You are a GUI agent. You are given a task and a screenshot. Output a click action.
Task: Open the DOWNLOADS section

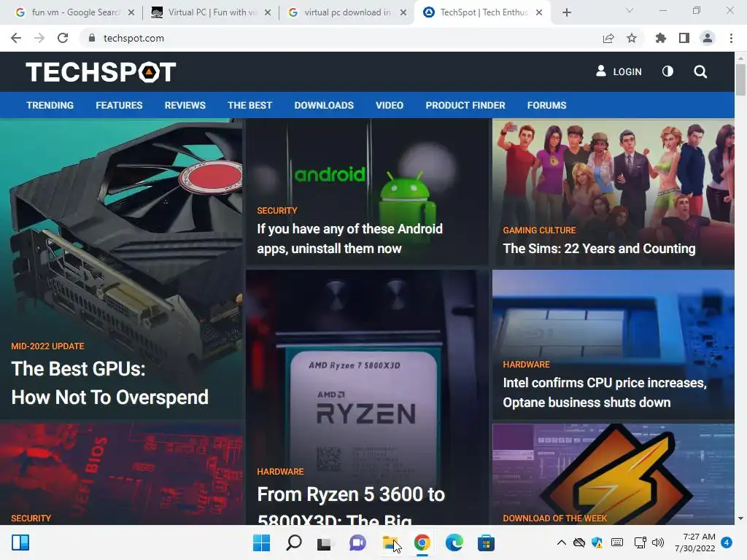click(x=324, y=105)
